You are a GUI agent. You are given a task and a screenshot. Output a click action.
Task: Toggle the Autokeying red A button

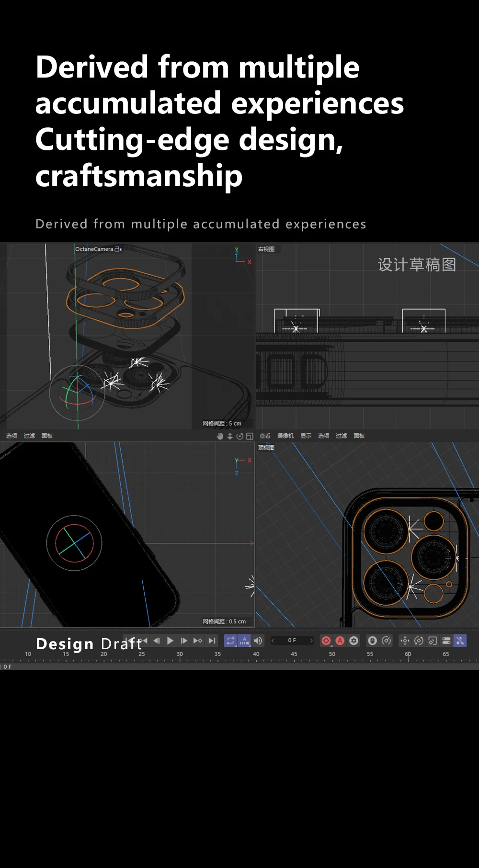pyautogui.click(x=340, y=641)
